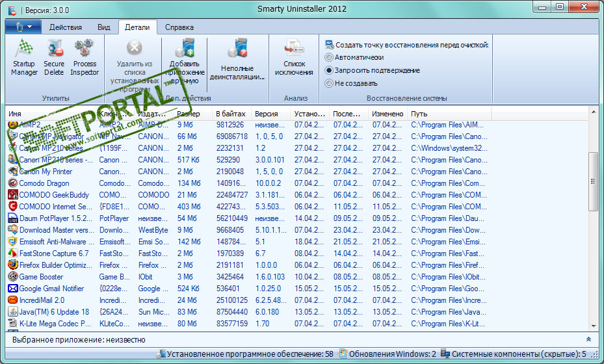Click the list scrollbar up arrow
The width and height of the screenshot is (604, 364).
pyautogui.click(x=593, y=112)
